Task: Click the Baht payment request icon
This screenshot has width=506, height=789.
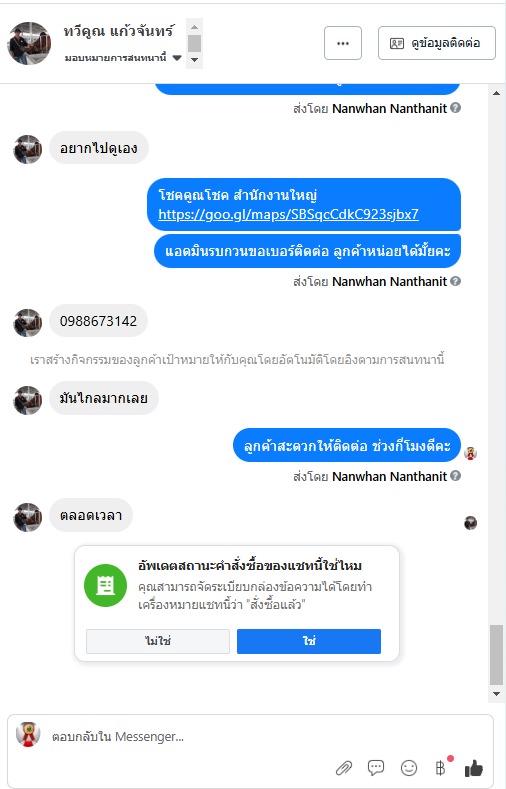Action: click(441, 767)
